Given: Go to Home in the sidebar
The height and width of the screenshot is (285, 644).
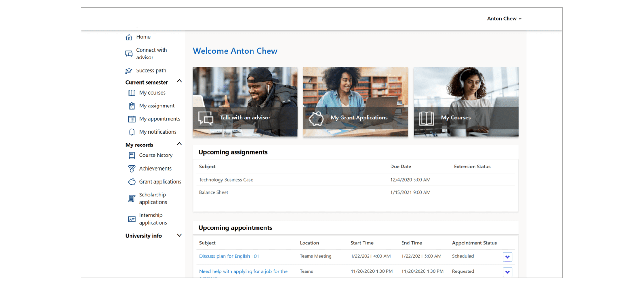Looking at the screenshot, I should 143,37.
